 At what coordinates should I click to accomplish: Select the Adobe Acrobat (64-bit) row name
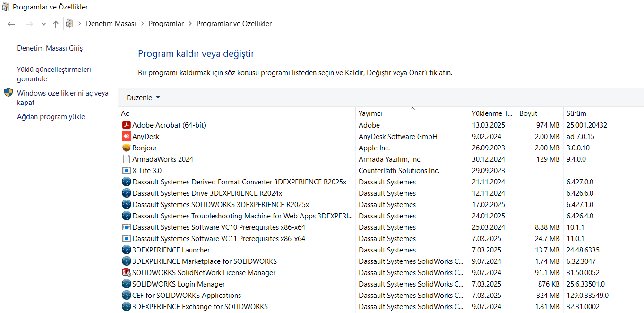pyautogui.click(x=169, y=125)
